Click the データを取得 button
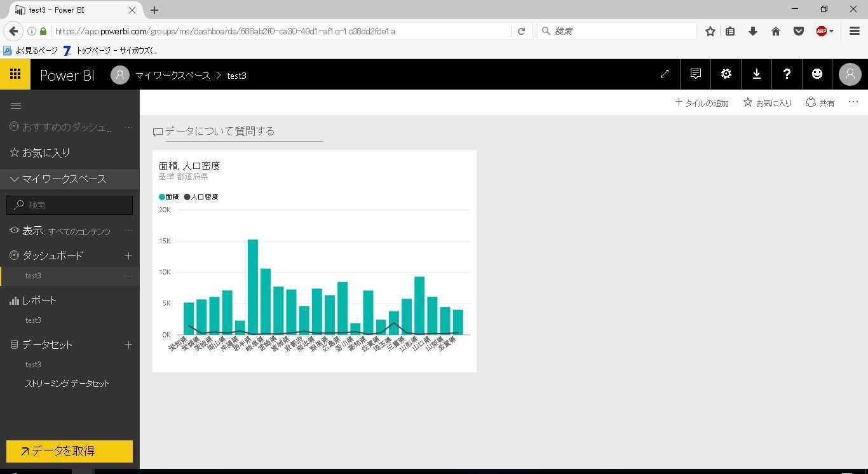 tap(69, 451)
